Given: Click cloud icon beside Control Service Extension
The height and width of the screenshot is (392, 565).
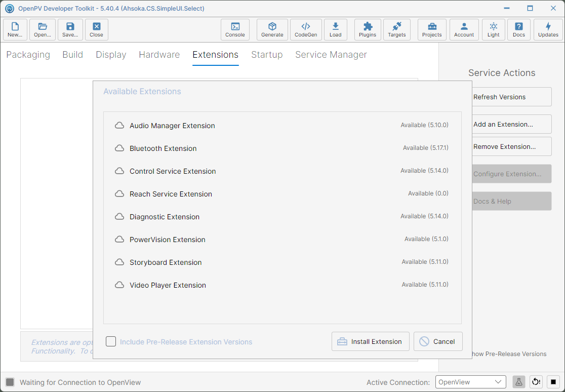Looking at the screenshot, I should pyautogui.click(x=119, y=171).
